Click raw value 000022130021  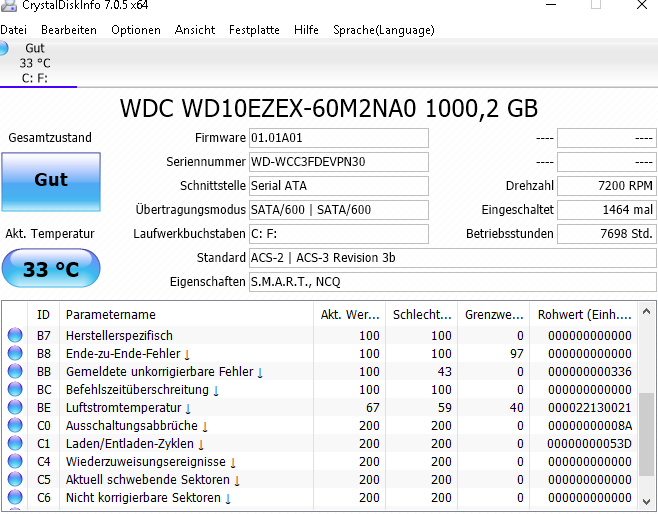pos(590,408)
